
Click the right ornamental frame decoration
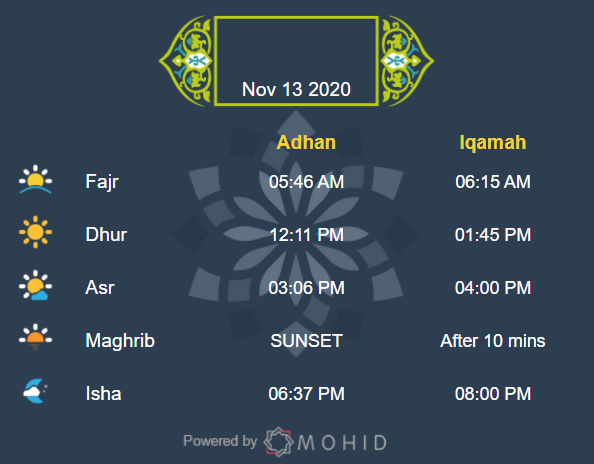[406, 61]
